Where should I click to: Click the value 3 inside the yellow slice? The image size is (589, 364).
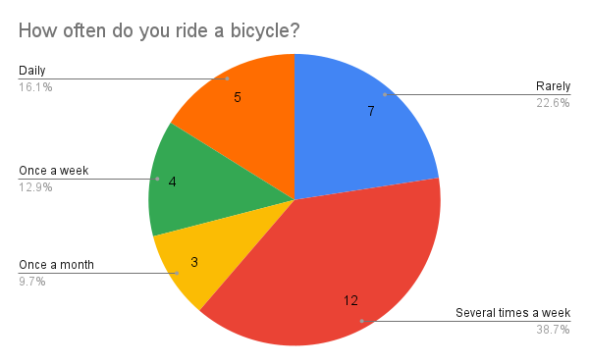(x=194, y=262)
